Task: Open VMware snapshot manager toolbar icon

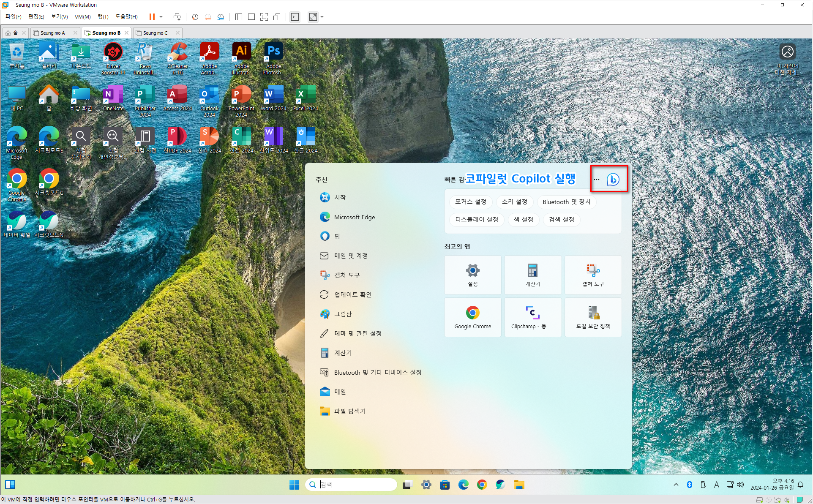Action: point(221,17)
